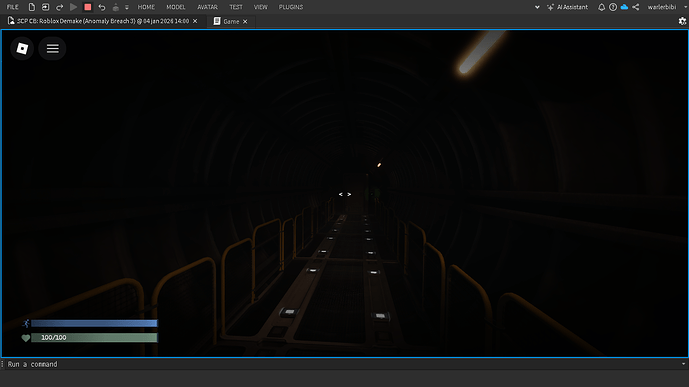Image resolution: width=689 pixels, height=387 pixels.
Task: Click the blue cloud collaboration icon
Action: point(624,7)
